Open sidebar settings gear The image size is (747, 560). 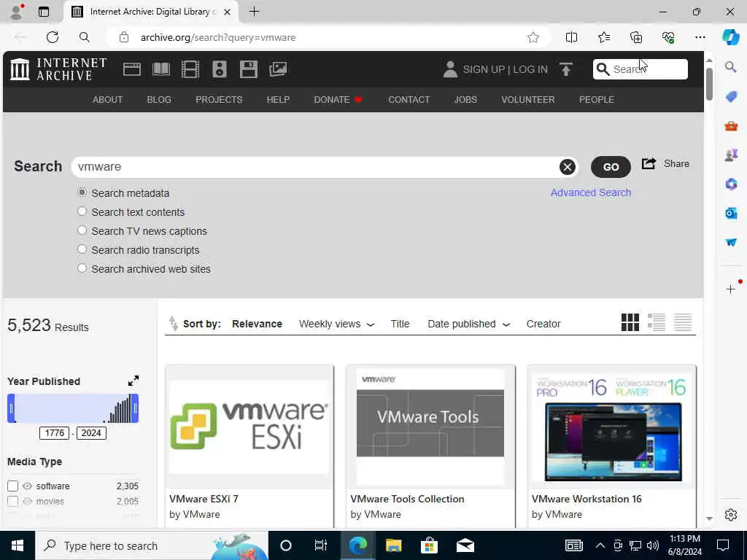pos(731,515)
